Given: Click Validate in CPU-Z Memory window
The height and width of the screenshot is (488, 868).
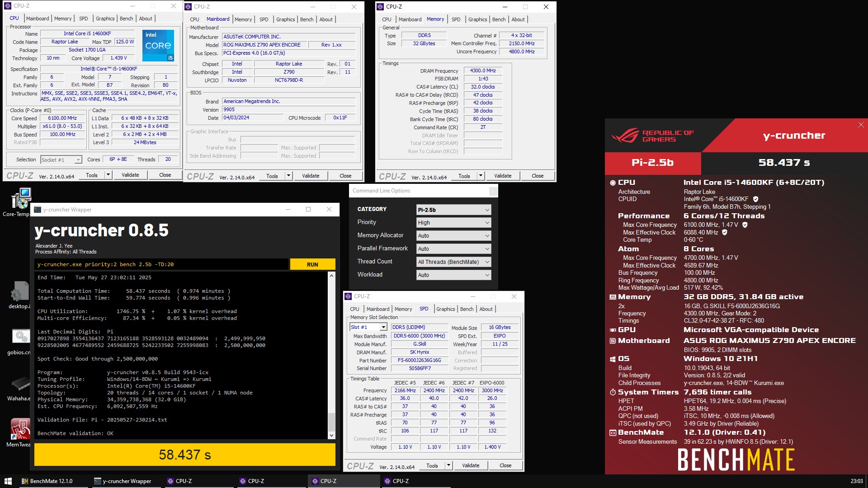Looking at the screenshot, I should (x=503, y=176).
